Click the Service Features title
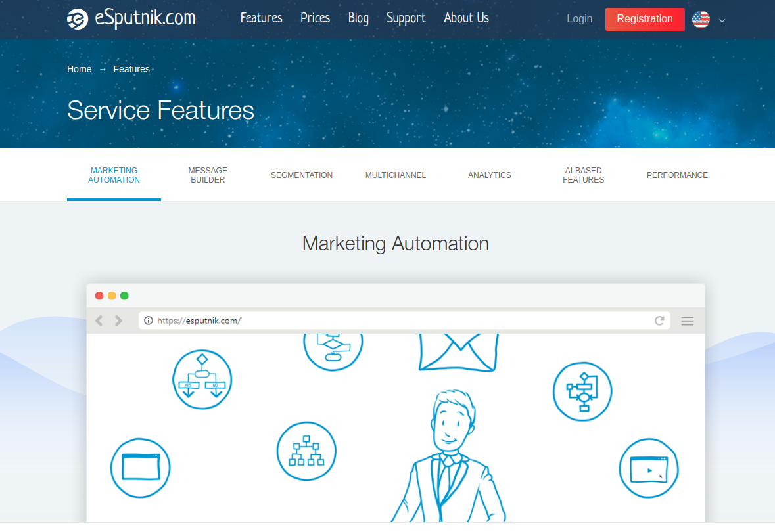 tap(160, 110)
